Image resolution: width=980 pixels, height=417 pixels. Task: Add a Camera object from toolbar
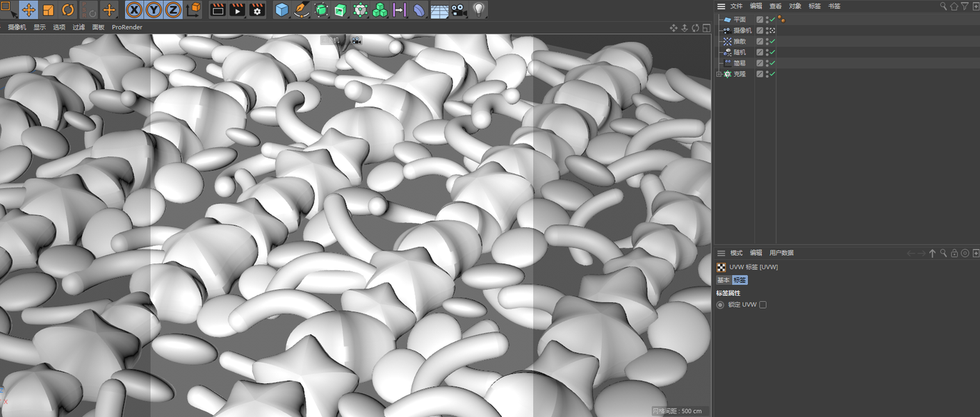point(459,10)
